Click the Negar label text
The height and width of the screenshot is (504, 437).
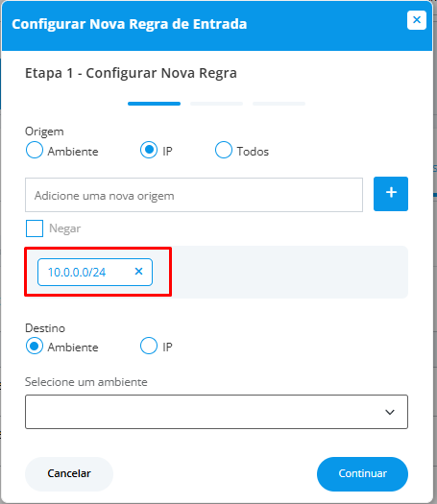(x=64, y=228)
